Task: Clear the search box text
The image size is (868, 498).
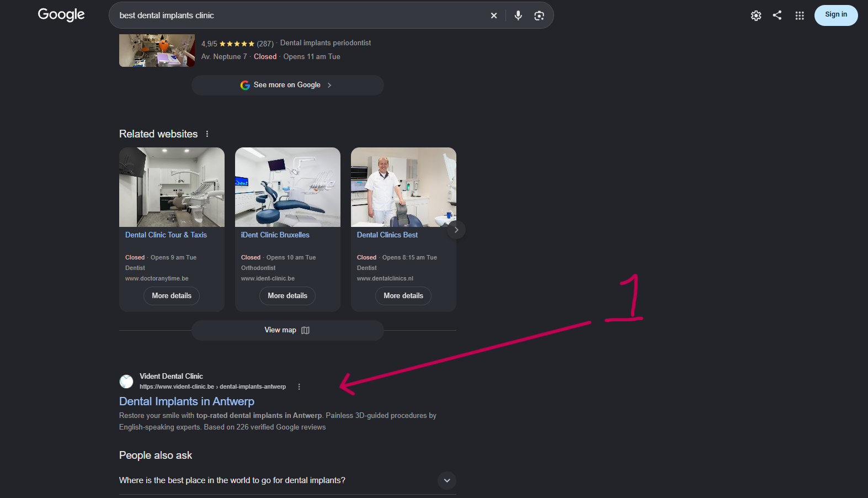Action: tap(494, 15)
